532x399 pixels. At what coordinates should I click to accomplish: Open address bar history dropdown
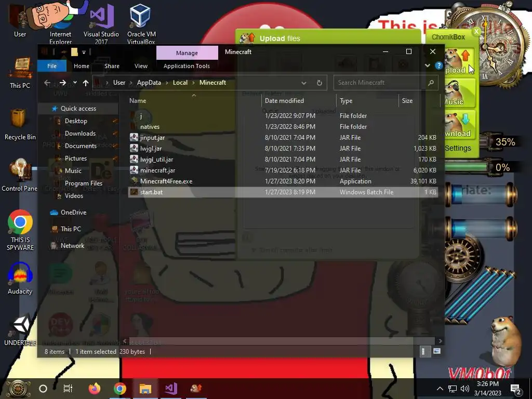click(x=303, y=83)
